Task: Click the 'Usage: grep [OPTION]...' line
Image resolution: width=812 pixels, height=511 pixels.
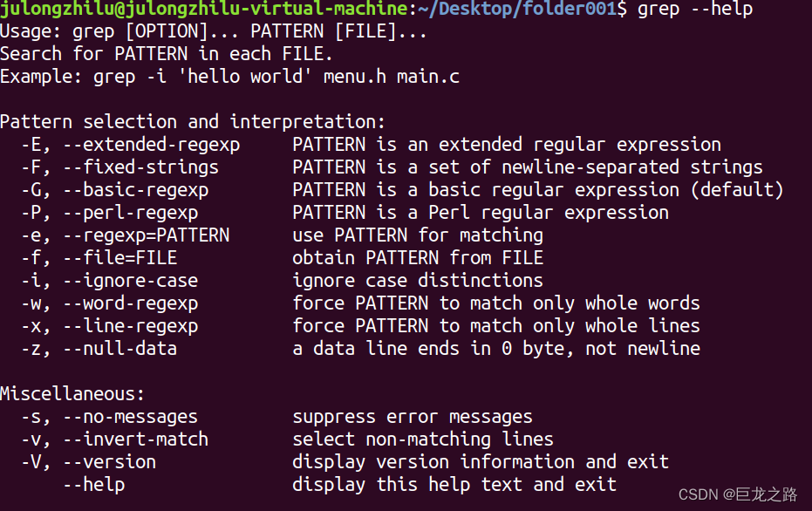Action: tap(214, 31)
